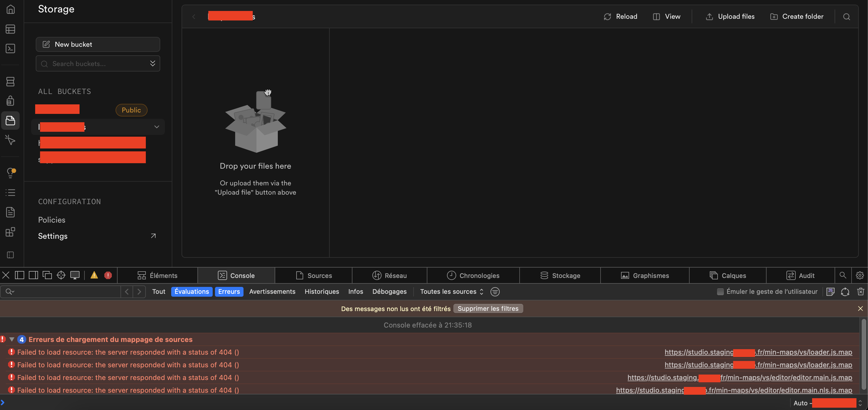The height and width of the screenshot is (410, 868).
Task: Open the SQL Editor sidebar icon
Action: (10, 48)
